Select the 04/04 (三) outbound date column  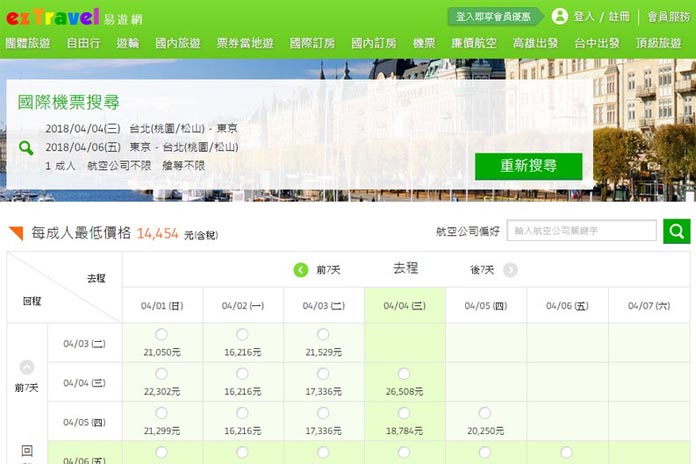point(404,306)
